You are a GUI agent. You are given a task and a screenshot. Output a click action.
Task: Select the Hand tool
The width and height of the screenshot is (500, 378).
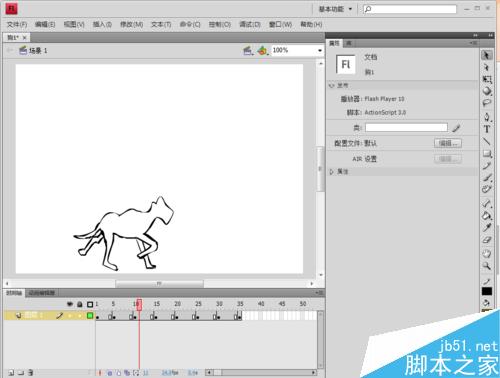coord(487,253)
